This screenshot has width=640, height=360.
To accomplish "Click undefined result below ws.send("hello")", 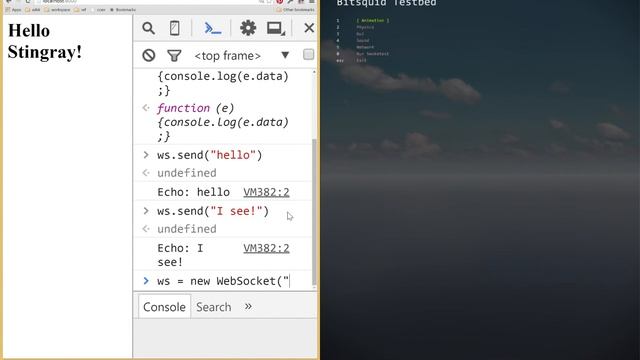I will 187,173.
